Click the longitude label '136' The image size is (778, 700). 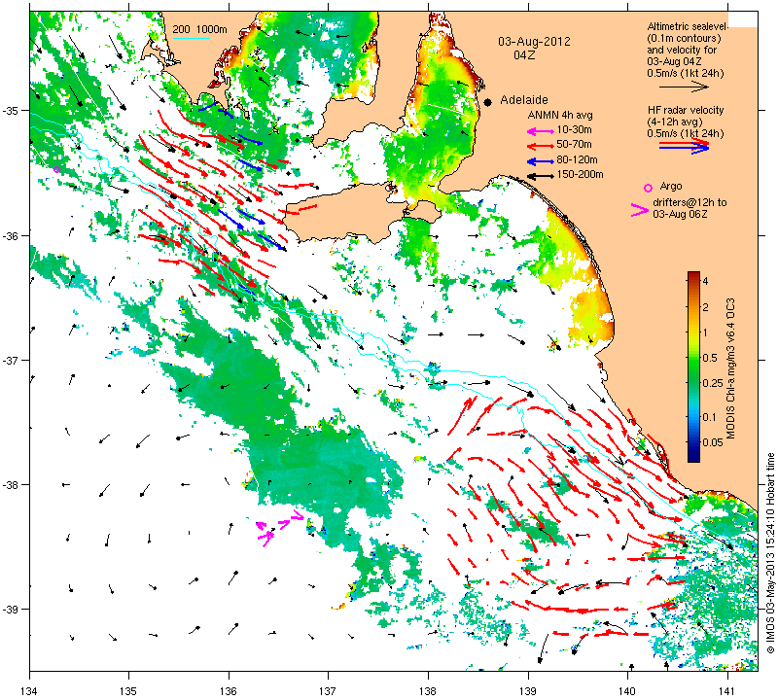[x=229, y=691]
